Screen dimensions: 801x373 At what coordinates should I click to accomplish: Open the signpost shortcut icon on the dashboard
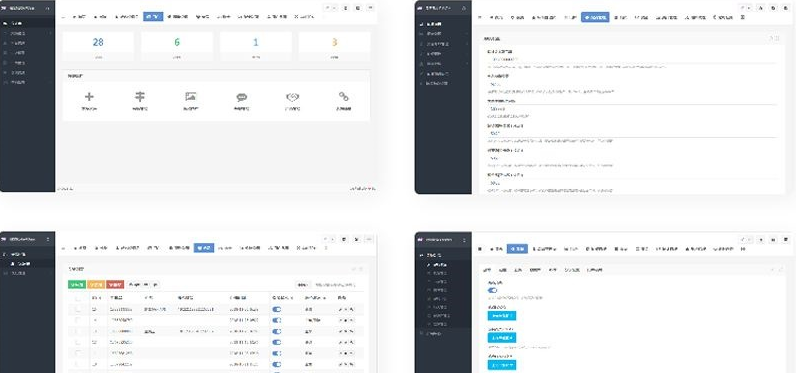tap(140, 97)
